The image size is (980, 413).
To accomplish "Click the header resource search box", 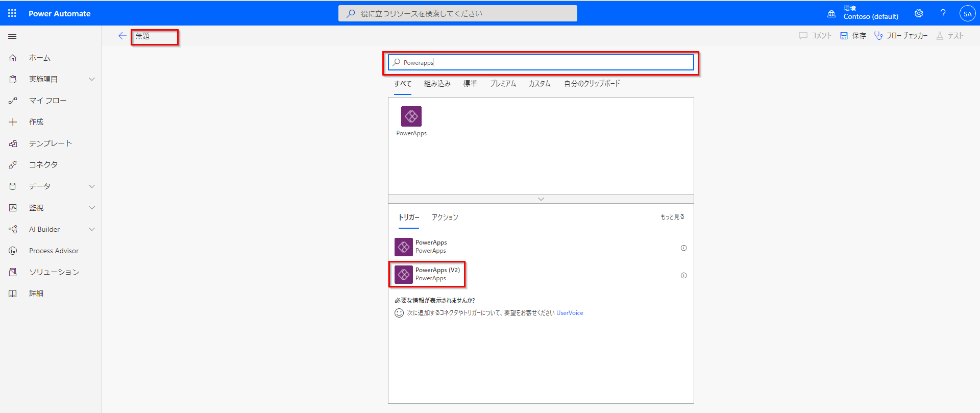I will pyautogui.click(x=458, y=13).
